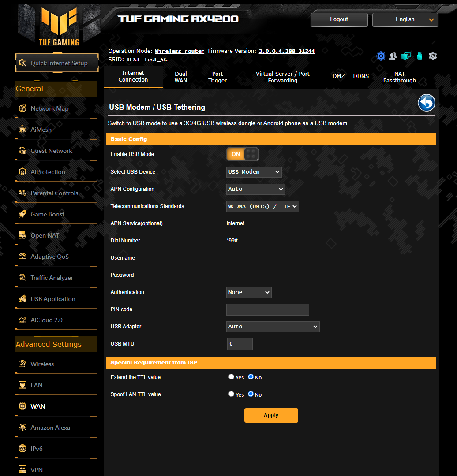
Task: Click the Guest Network icon
Action: pyautogui.click(x=22, y=151)
